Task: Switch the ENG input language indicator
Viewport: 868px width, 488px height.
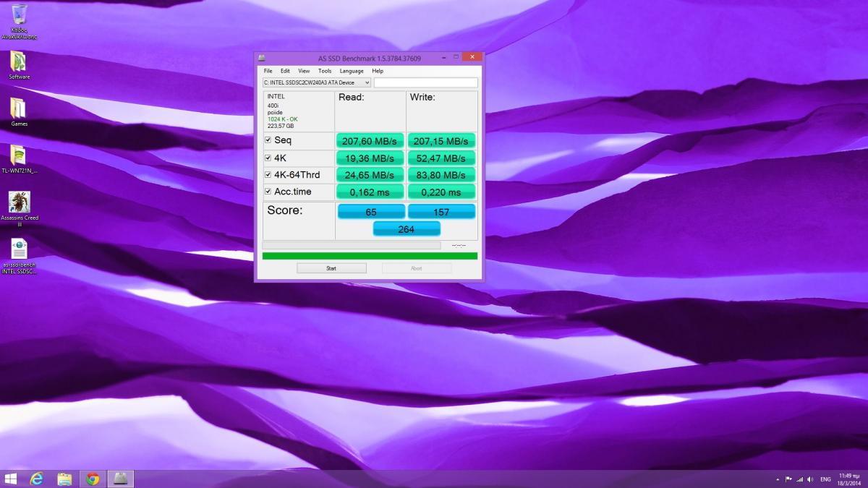Action: 825,479
